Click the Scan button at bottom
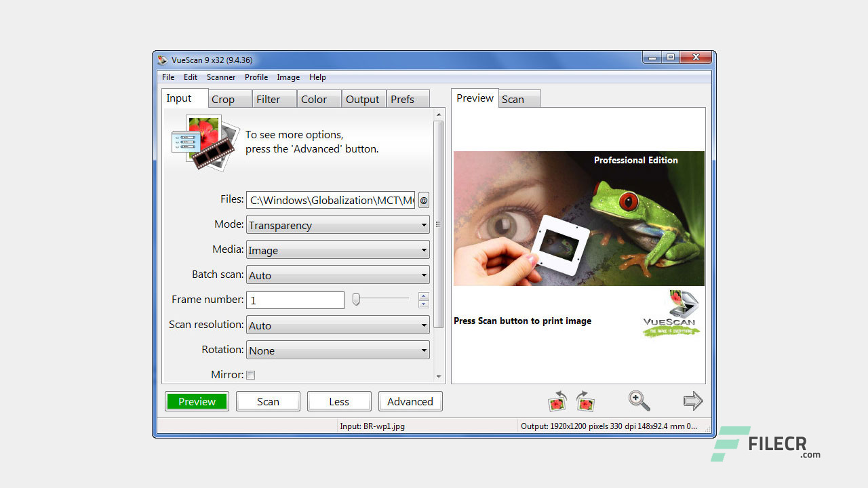 tap(268, 401)
